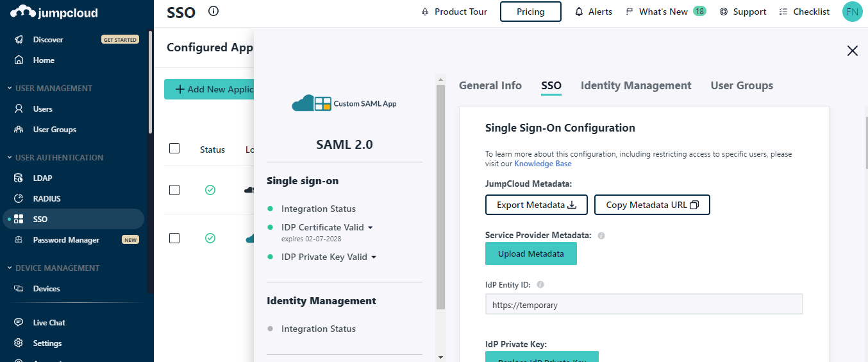868x362 pixels.
Task: Click Integration Status under Identity Management
Action: (x=319, y=329)
